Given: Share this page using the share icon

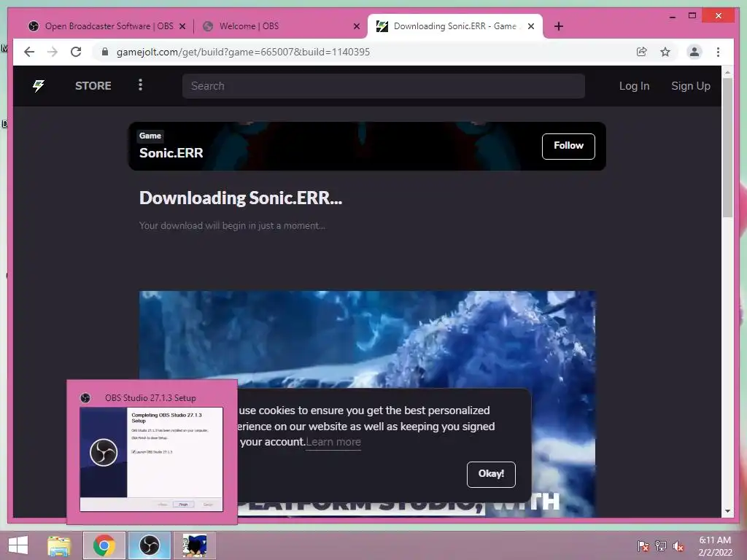Looking at the screenshot, I should pos(642,52).
